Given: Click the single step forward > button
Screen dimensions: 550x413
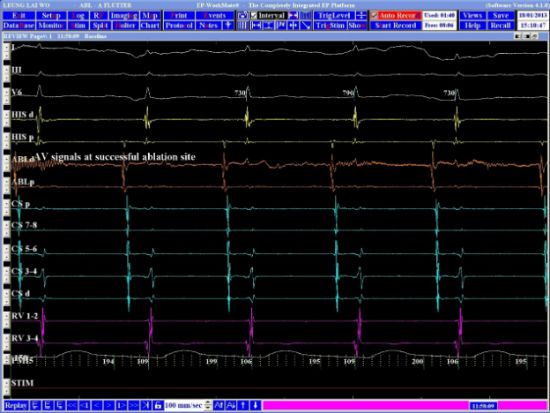Looking at the screenshot, I should [x=109, y=406].
